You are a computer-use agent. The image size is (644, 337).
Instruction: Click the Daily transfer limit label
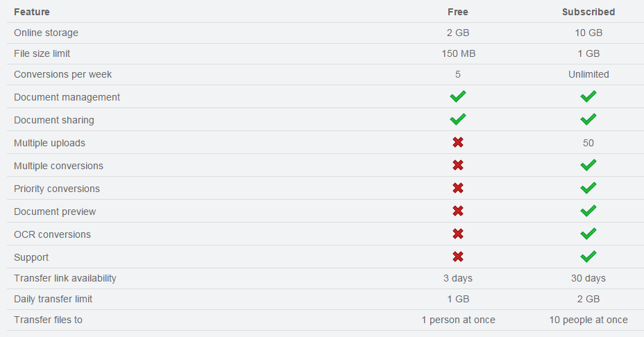pos(53,299)
